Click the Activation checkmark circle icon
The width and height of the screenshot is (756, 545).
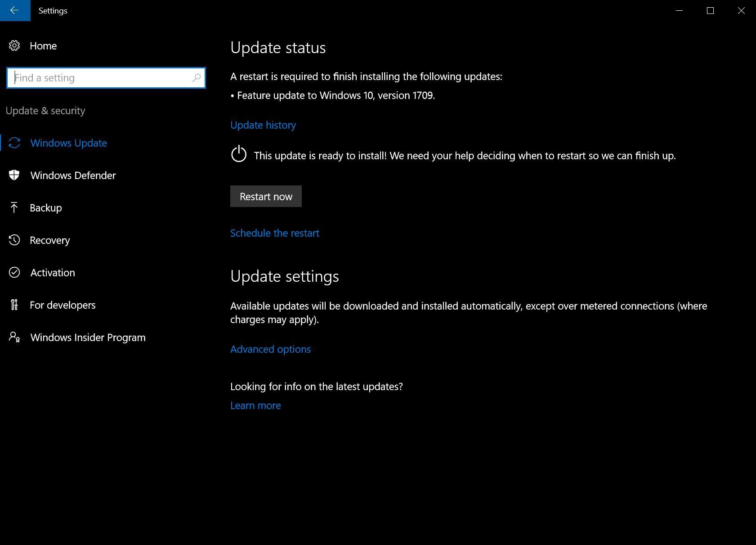point(14,272)
